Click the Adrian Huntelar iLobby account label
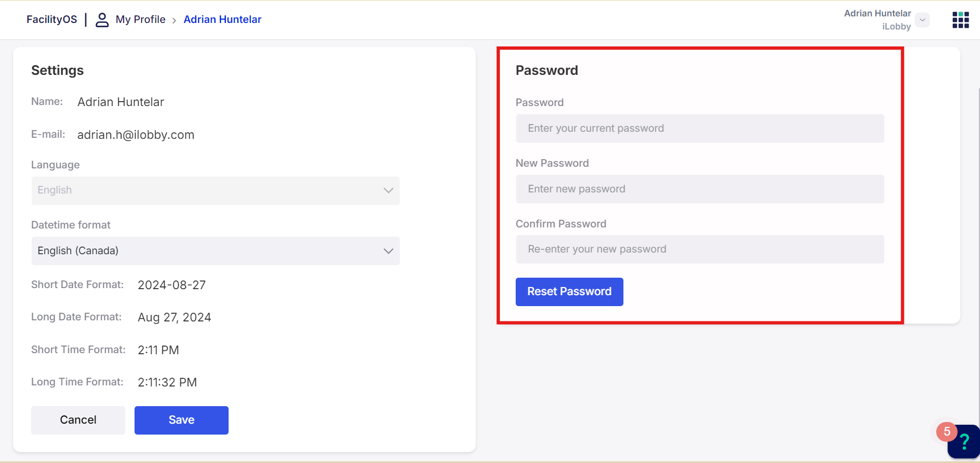This screenshot has height=463, width=980. 877,20
